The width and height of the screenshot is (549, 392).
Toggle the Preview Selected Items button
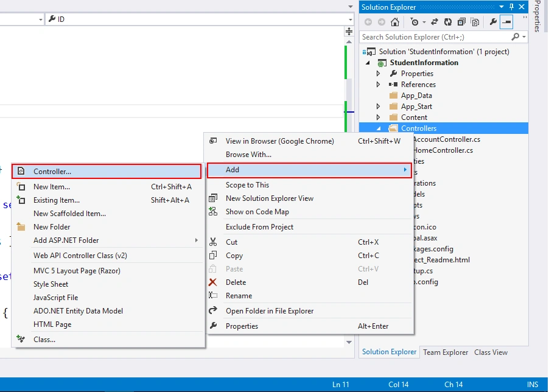coord(506,22)
